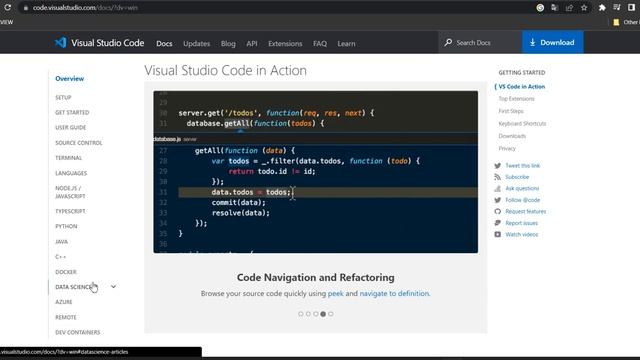Screen dimensions: 640x360
Task: Open the Python docs section
Action: point(66,226)
